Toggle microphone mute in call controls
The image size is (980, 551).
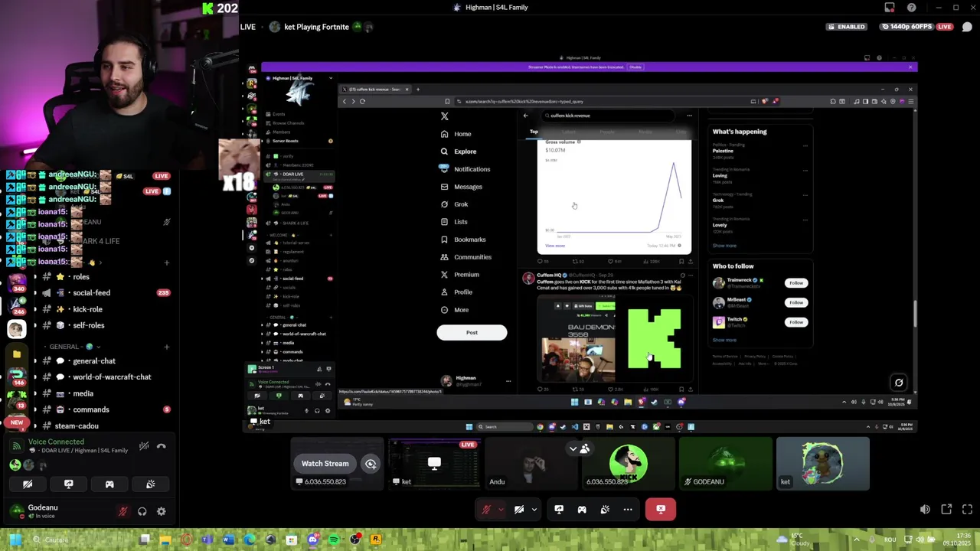pyautogui.click(x=486, y=509)
